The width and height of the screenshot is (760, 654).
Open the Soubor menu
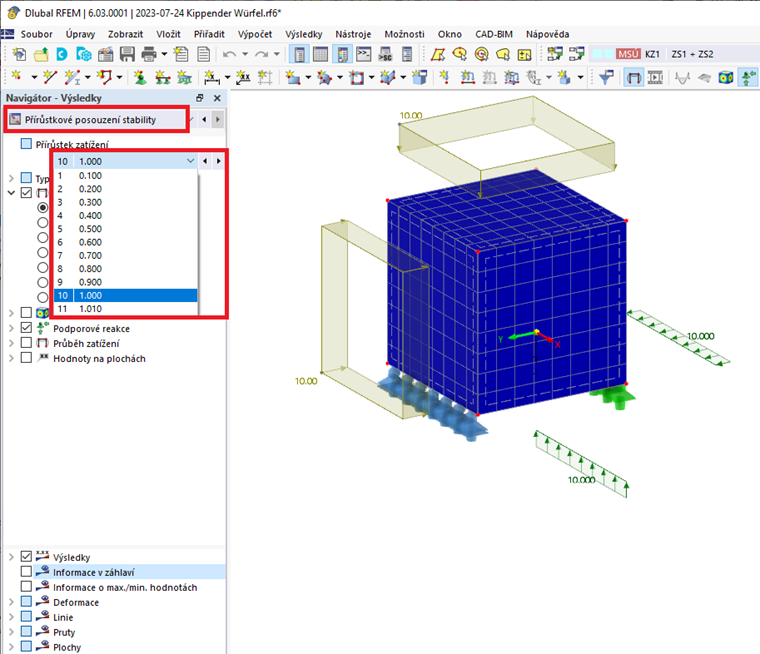pos(36,34)
